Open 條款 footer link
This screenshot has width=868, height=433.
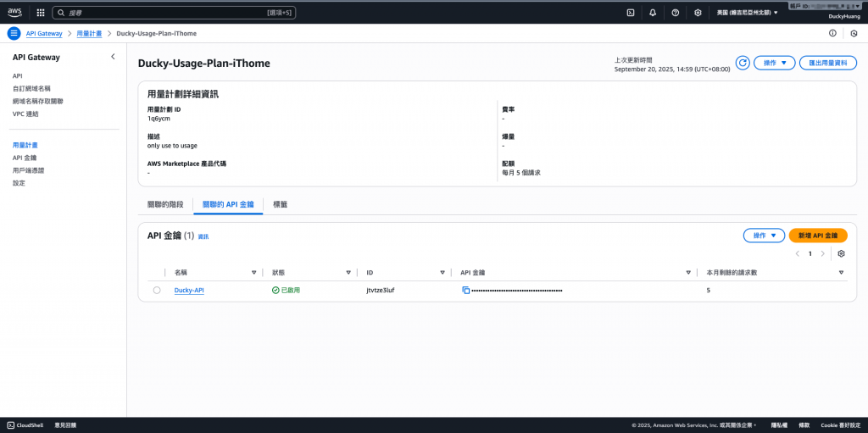tap(804, 425)
